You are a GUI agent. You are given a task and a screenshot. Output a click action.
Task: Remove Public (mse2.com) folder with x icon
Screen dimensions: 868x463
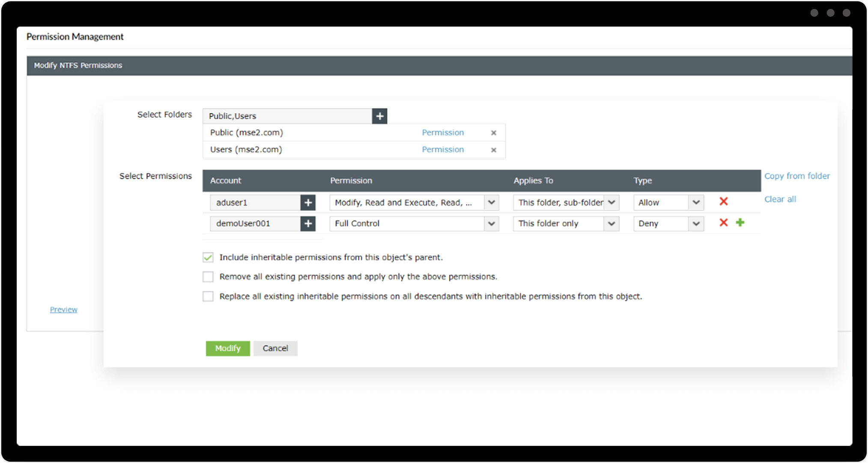point(493,133)
